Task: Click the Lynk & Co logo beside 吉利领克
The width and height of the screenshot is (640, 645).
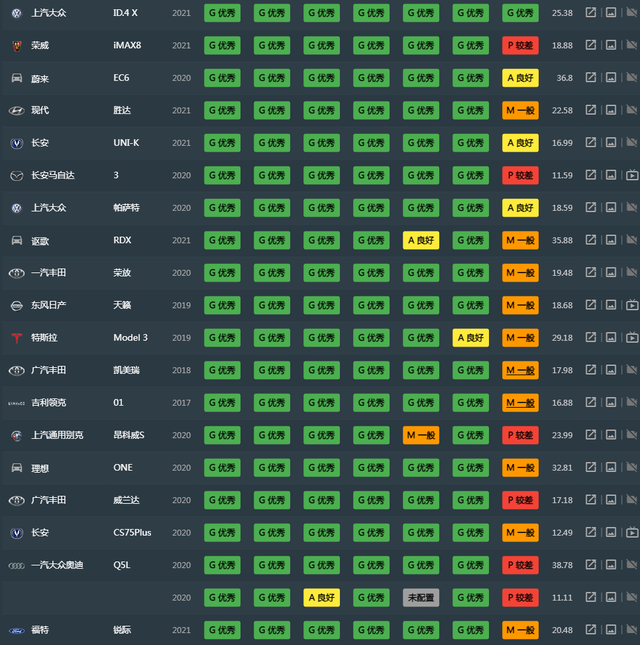Action: point(16,403)
